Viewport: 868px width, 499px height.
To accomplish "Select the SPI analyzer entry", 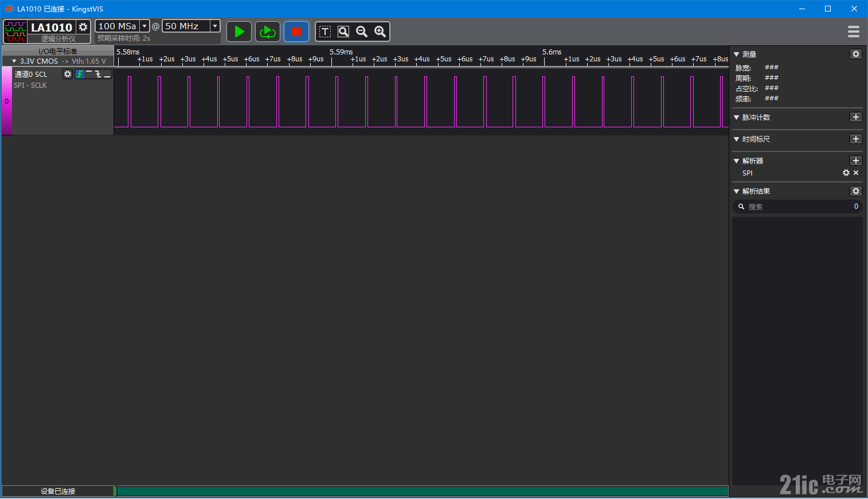I will click(x=747, y=173).
